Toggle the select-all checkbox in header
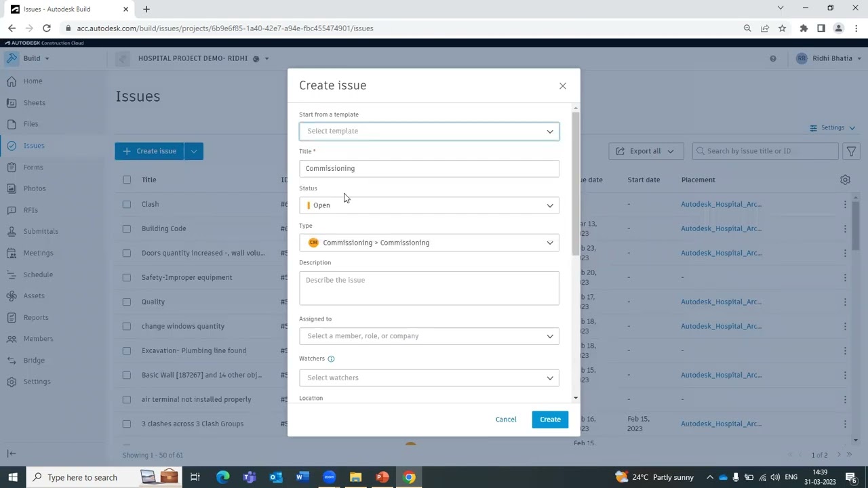The height and width of the screenshot is (488, 868). click(x=127, y=180)
